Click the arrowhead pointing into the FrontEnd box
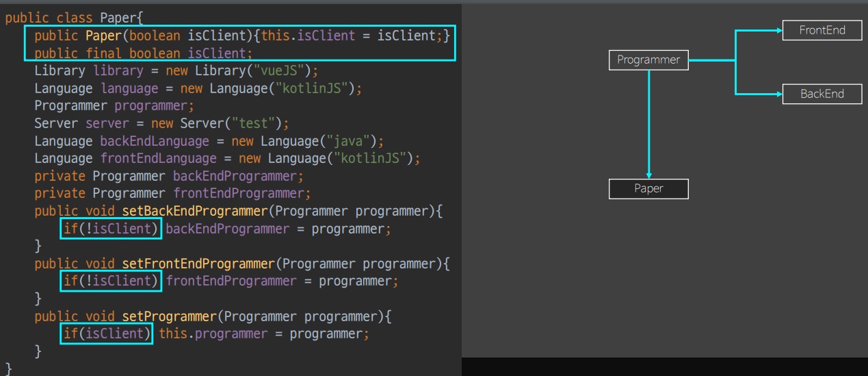This screenshot has height=376, width=868. pos(778,30)
